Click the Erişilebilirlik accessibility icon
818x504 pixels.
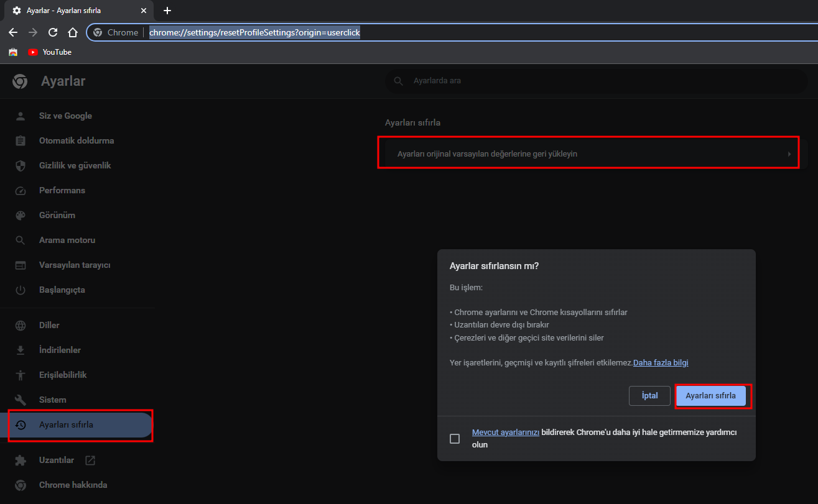point(21,375)
